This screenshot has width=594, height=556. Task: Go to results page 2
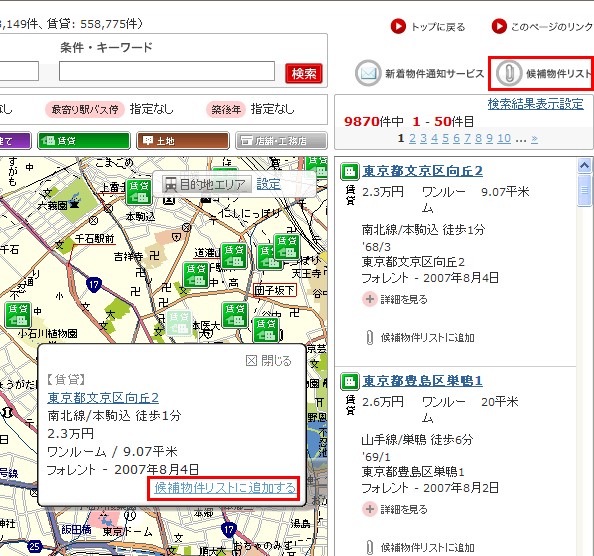tap(413, 138)
